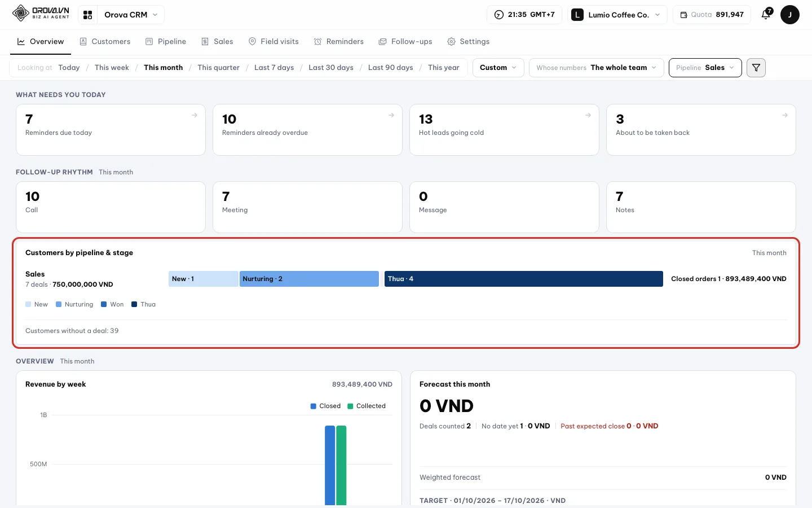Open the Field visits tab
Screen dimensions: 812x508
pyautogui.click(x=273, y=42)
